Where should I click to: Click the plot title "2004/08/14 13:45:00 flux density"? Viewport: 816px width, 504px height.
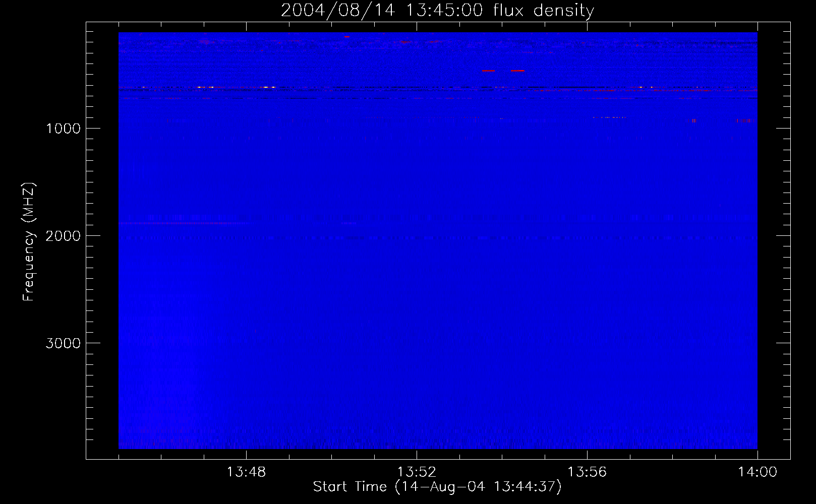point(437,11)
